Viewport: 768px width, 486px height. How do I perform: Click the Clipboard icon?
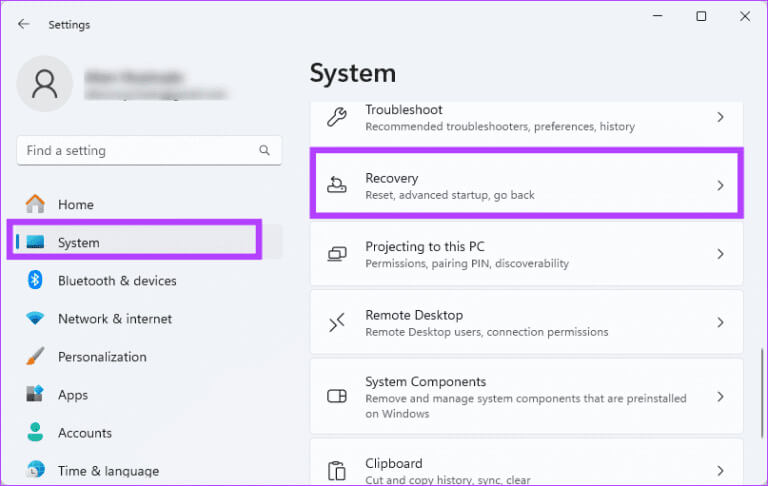click(x=337, y=471)
